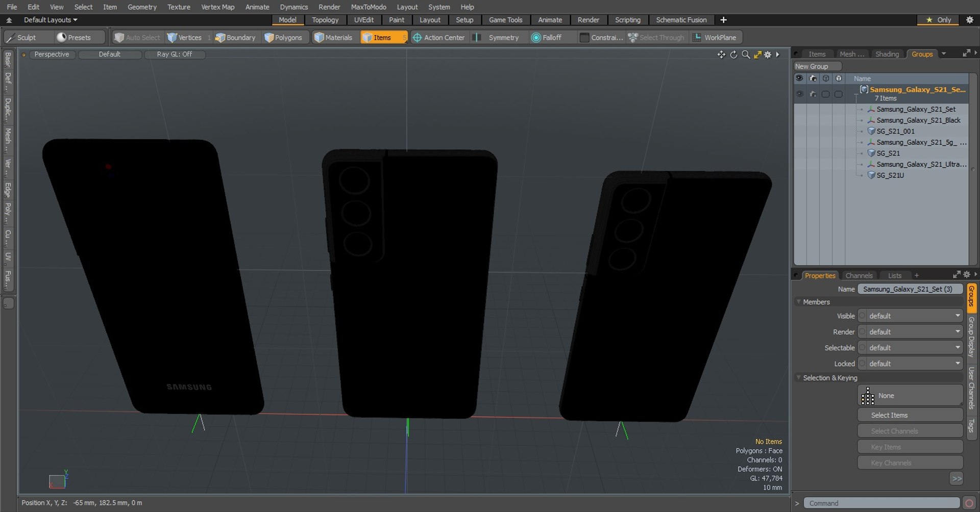
Task: Click the viewport zoom magnifier icon
Action: 746,55
